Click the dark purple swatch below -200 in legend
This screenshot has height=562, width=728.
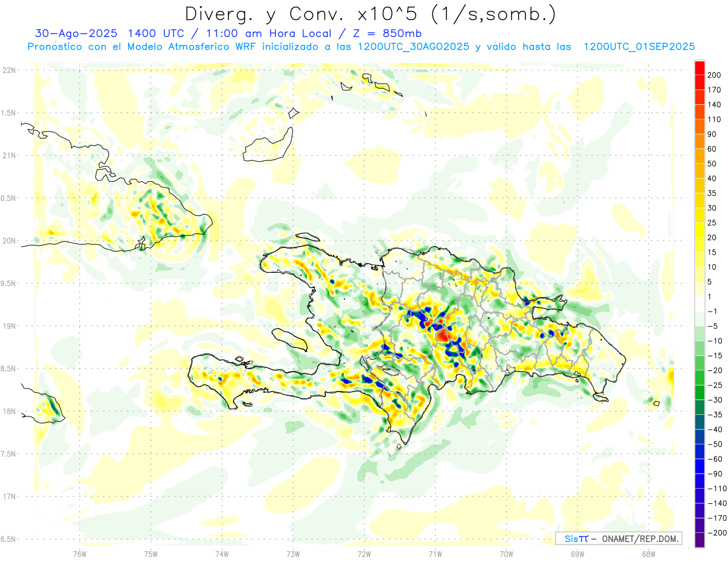pos(699,540)
